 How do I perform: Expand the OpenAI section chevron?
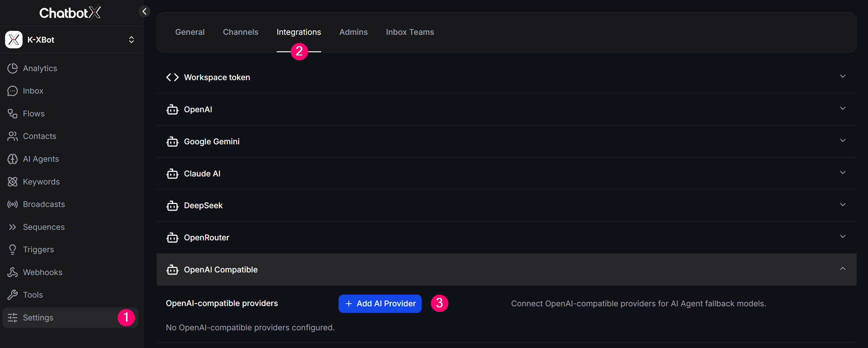tap(842, 109)
